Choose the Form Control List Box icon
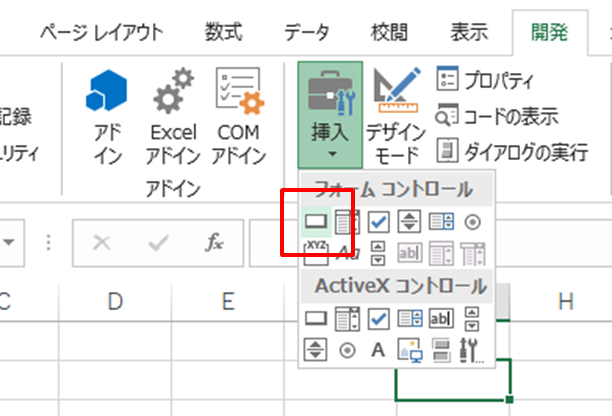This screenshot has height=416, width=612. (x=441, y=222)
